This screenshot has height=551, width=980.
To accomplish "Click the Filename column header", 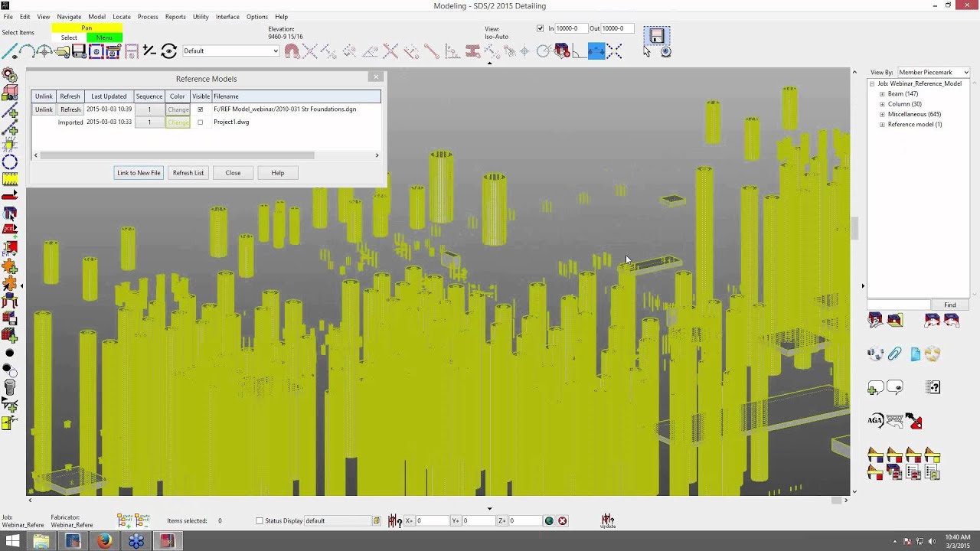I will (296, 96).
